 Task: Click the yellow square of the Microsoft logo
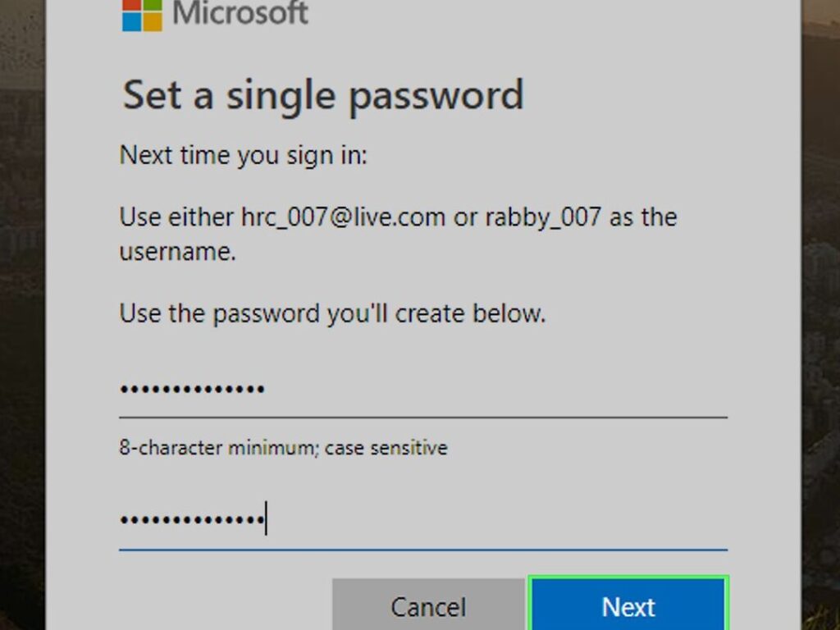click(x=153, y=22)
